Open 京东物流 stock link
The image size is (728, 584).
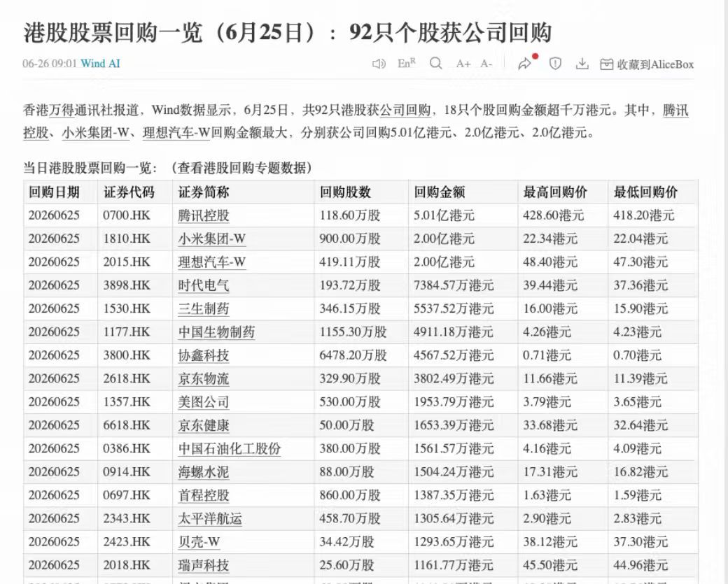[204, 378]
